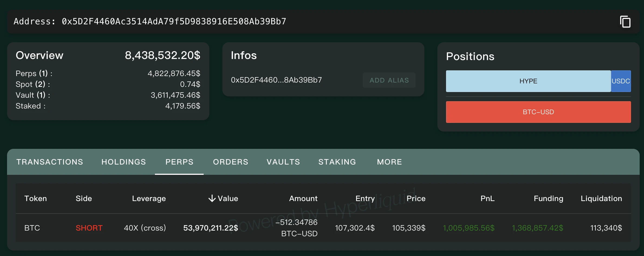
Task: Click the ADD ALIAS button
Action: coord(389,80)
